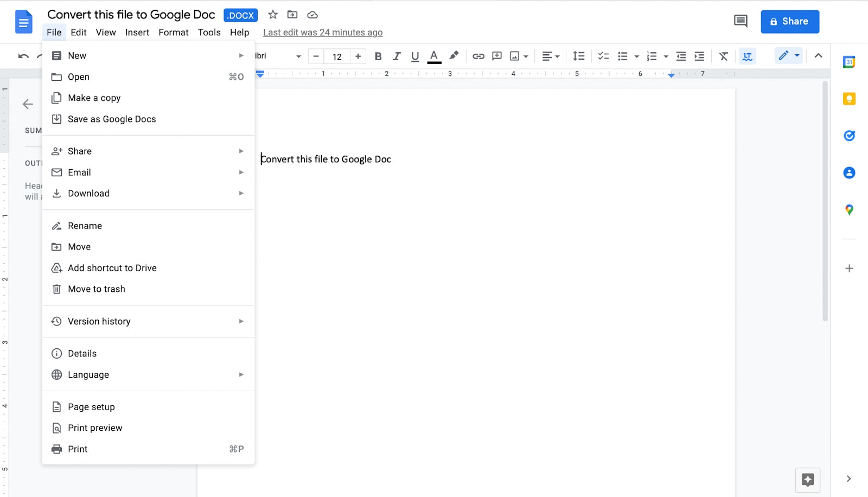Collapse the side panel arrow
This screenshot has width=868, height=497.
tap(848, 479)
